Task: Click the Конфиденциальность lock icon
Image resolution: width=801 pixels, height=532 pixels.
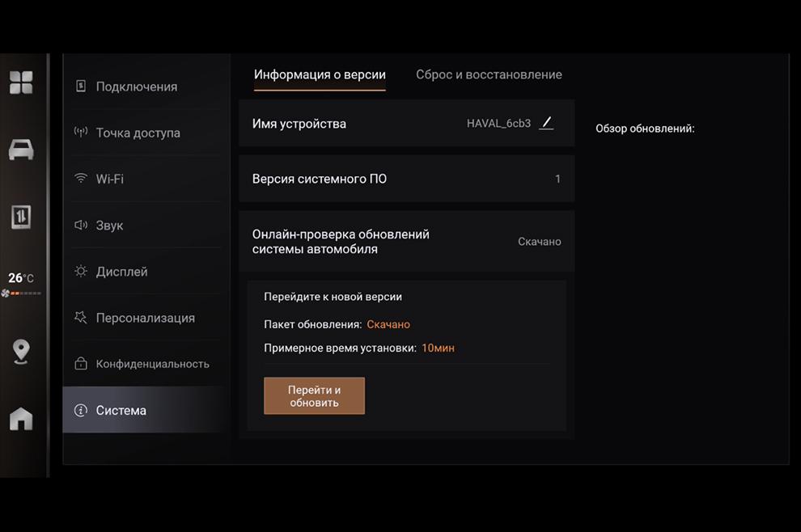Action: click(x=81, y=364)
